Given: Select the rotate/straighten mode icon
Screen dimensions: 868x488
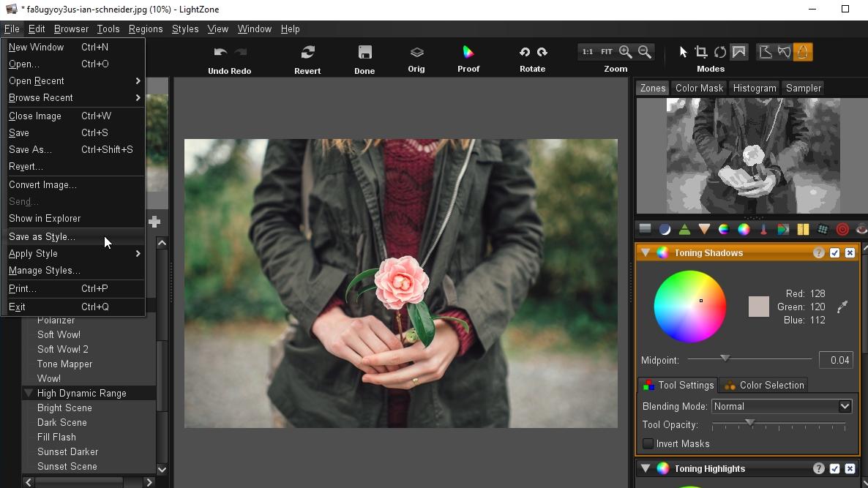Looking at the screenshot, I should point(720,52).
